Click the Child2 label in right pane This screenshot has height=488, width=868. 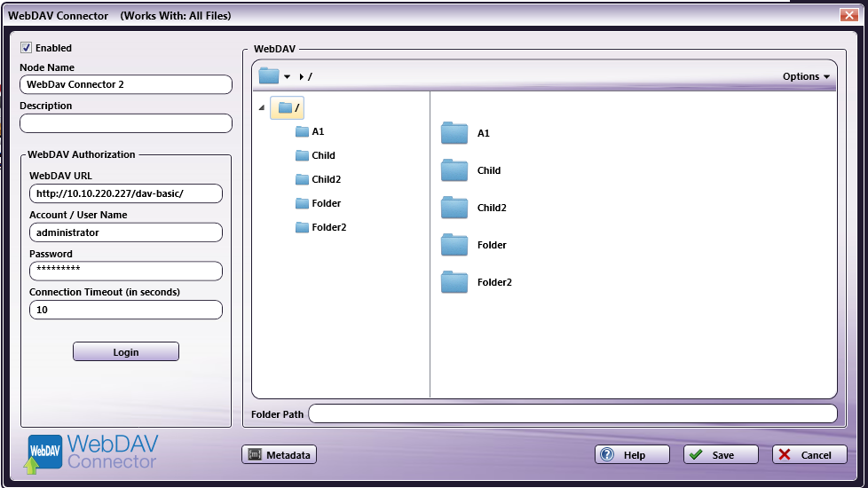click(492, 208)
